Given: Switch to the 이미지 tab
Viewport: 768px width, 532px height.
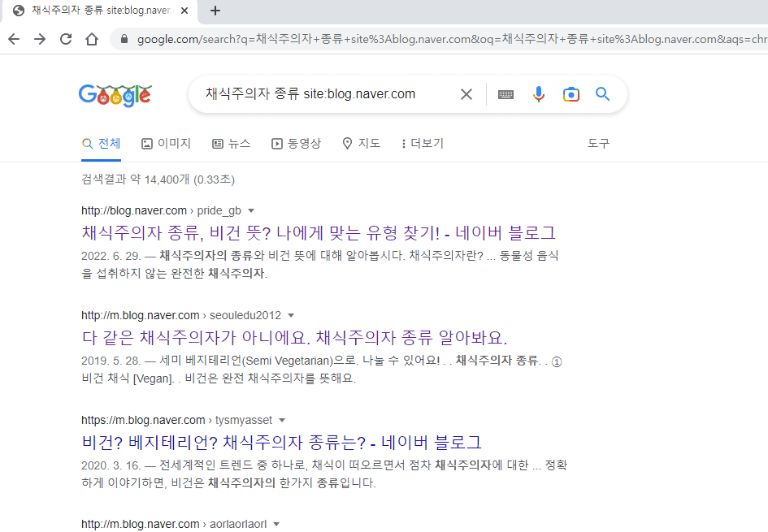Looking at the screenshot, I should (166, 144).
